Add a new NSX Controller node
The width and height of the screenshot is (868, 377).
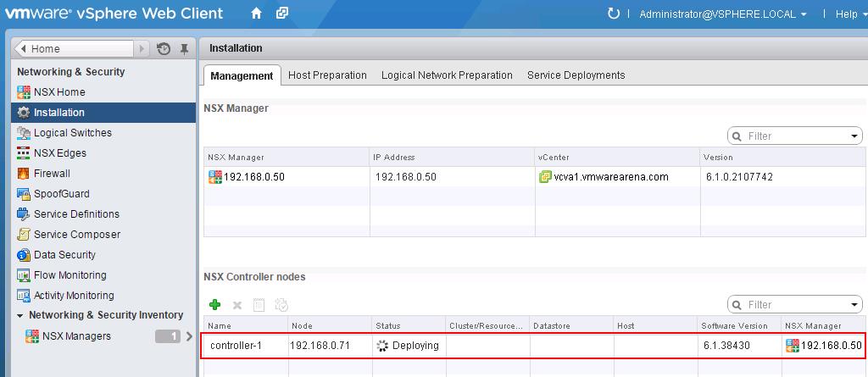[214, 304]
